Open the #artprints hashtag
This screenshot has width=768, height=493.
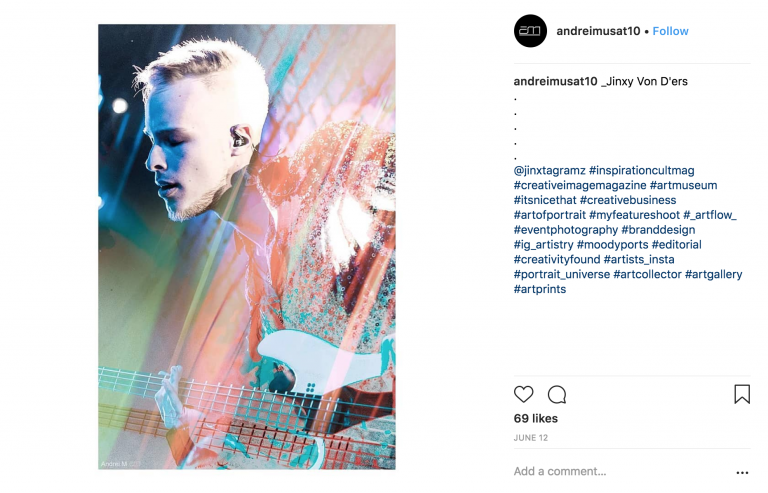tap(540, 289)
